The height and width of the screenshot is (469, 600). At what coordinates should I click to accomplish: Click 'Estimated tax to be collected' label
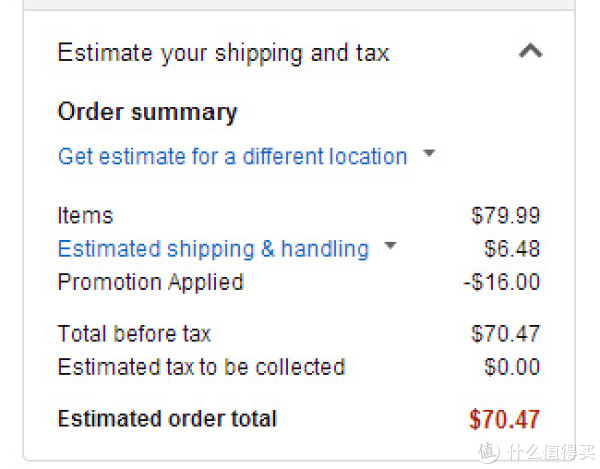201,367
